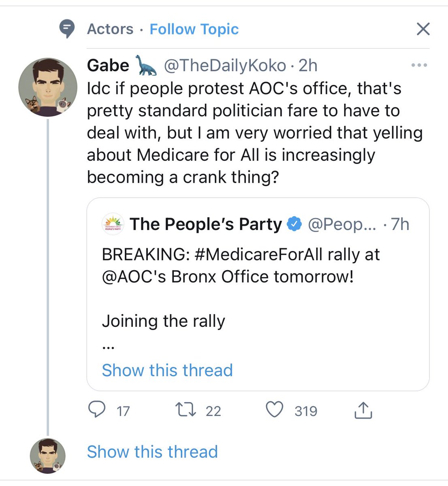Click The People's Party logo avatar
Screen dimensions: 448x486
[x=113, y=224]
